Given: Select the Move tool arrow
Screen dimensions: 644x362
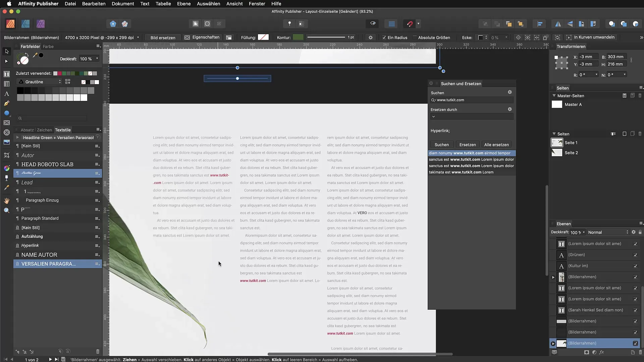Looking at the screenshot, I should pyautogui.click(x=7, y=51).
